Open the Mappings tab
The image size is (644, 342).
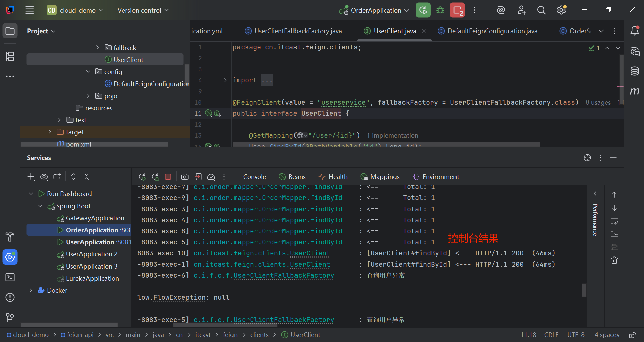[380, 177]
